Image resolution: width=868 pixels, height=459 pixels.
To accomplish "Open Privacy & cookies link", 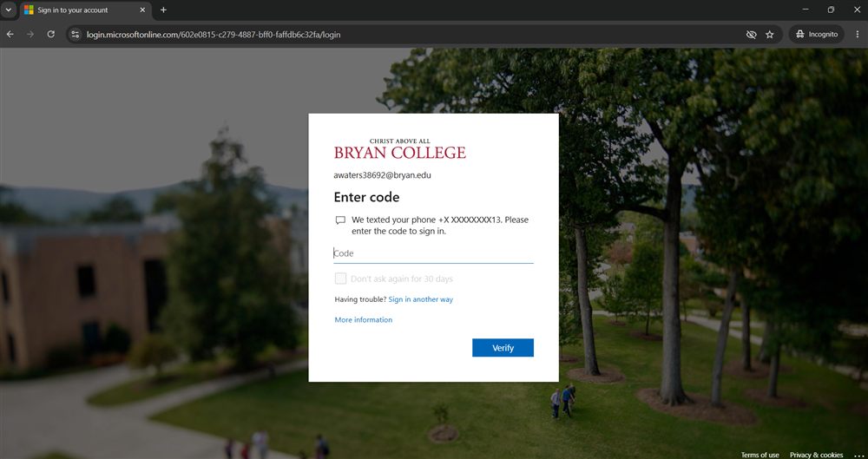I will pyautogui.click(x=816, y=455).
